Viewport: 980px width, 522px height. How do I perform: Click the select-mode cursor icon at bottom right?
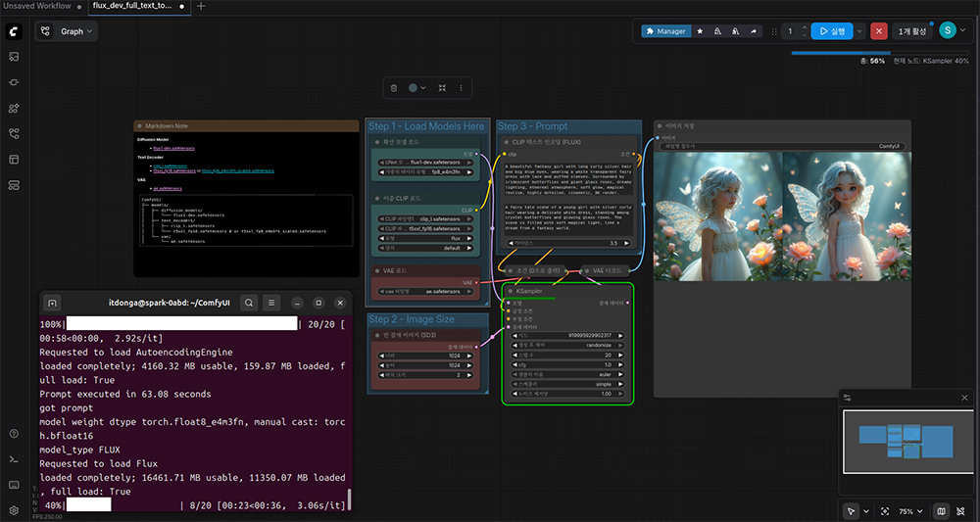pyautogui.click(x=851, y=511)
